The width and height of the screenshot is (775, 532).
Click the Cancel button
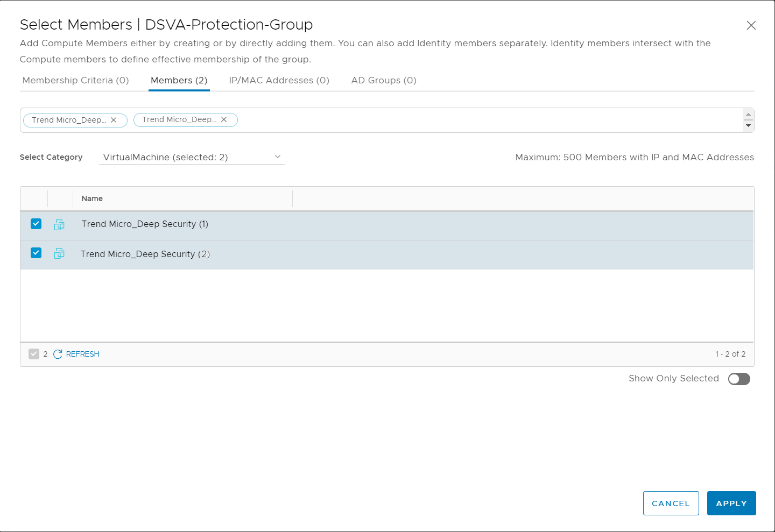tap(671, 503)
